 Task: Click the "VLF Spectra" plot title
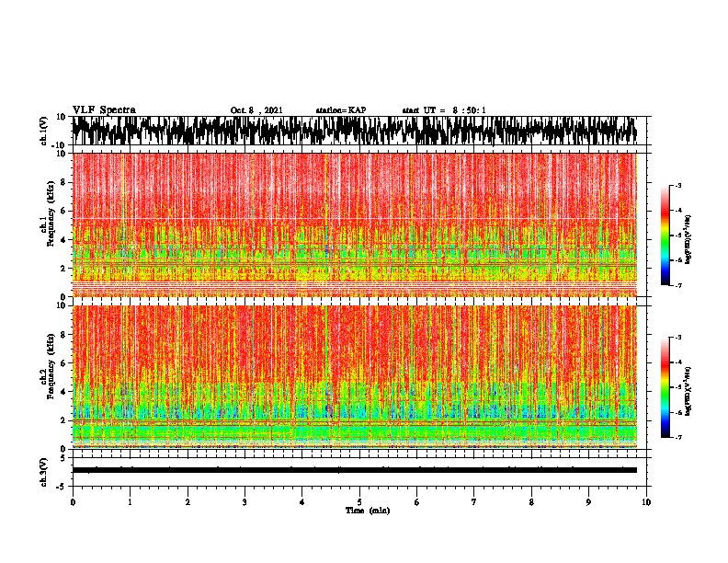click(104, 110)
